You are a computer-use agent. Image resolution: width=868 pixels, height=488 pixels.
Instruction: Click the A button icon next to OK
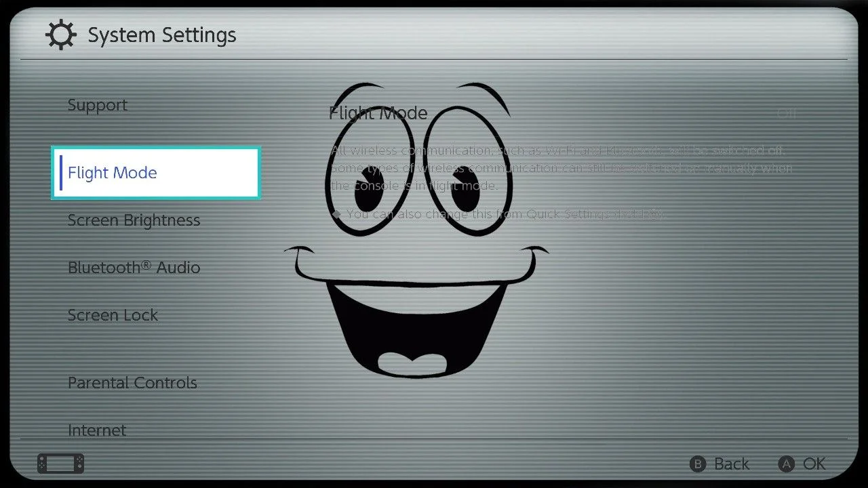pyautogui.click(x=786, y=464)
